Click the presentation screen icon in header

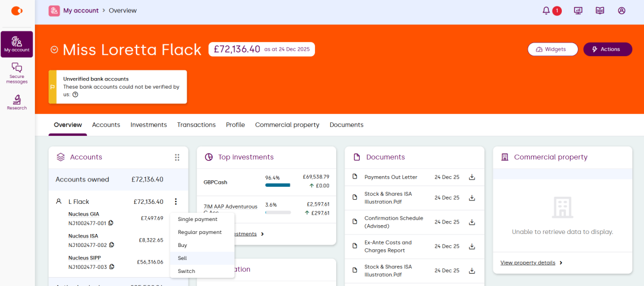pyautogui.click(x=578, y=11)
